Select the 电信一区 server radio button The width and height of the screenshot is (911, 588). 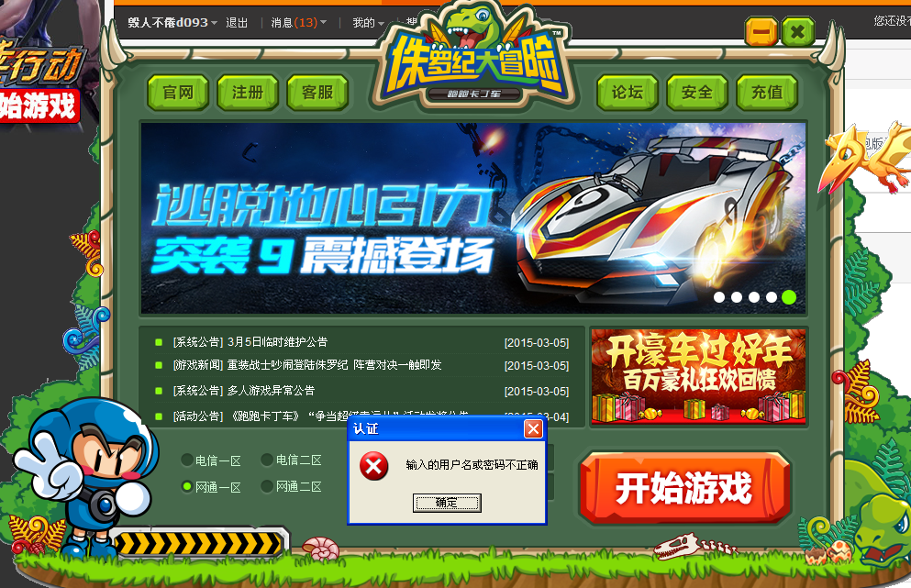pos(187,460)
